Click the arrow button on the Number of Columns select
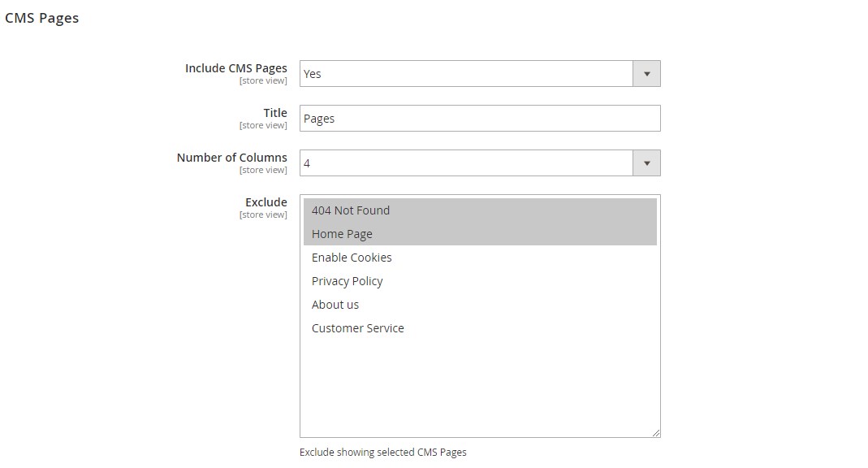Viewport: 868px width, 468px height. tap(646, 163)
